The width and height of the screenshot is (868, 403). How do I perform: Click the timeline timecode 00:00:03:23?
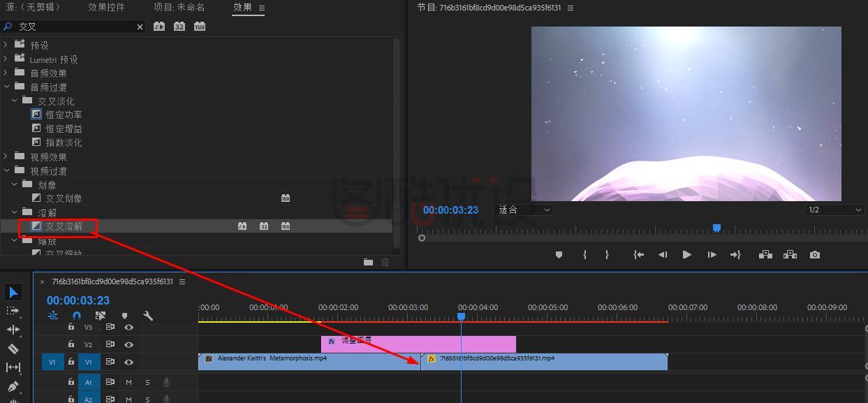[78, 300]
